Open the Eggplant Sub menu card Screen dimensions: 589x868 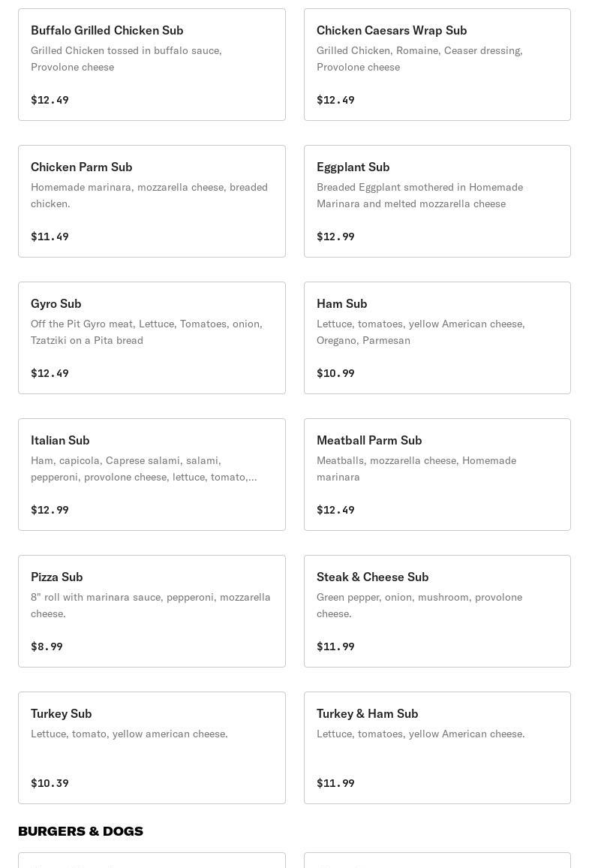click(437, 201)
